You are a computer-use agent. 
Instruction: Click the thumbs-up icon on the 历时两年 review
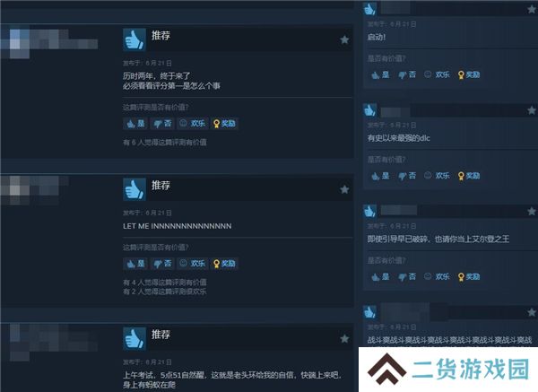(134, 39)
